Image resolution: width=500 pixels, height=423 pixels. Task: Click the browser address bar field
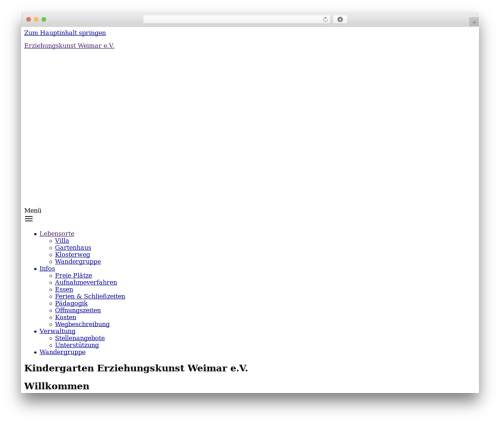[236, 19]
